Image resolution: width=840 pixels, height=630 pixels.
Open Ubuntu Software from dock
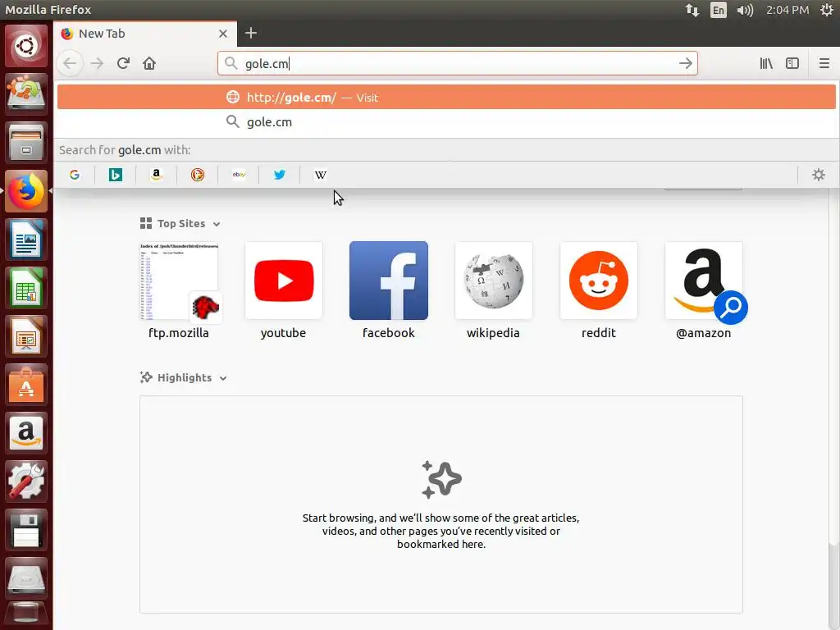(26, 385)
